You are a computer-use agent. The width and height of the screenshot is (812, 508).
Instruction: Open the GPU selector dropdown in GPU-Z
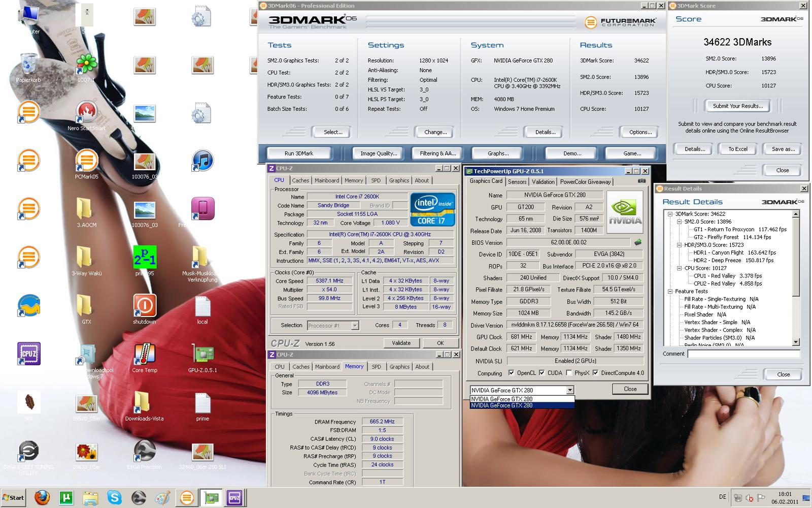570,390
